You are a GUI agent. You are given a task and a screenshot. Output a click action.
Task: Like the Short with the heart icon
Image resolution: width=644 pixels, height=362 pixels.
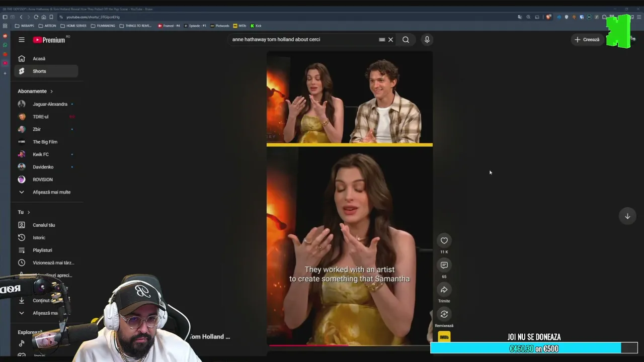[x=444, y=241]
